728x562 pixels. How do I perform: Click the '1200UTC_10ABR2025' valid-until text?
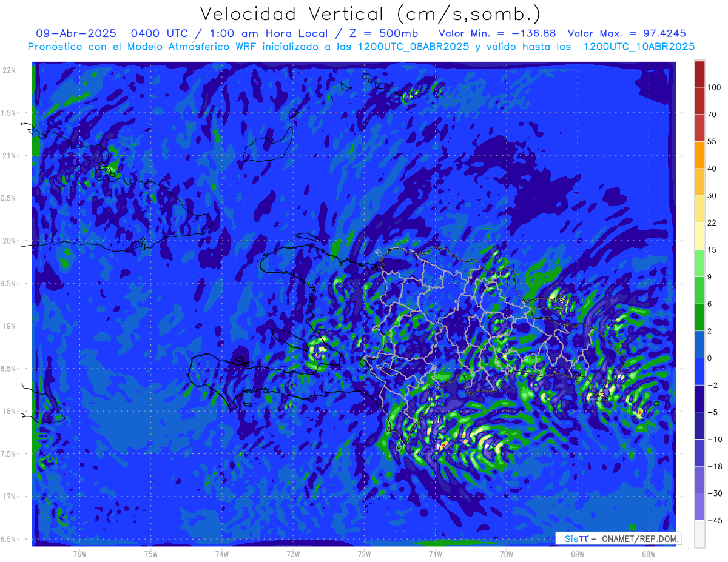[x=639, y=47]
